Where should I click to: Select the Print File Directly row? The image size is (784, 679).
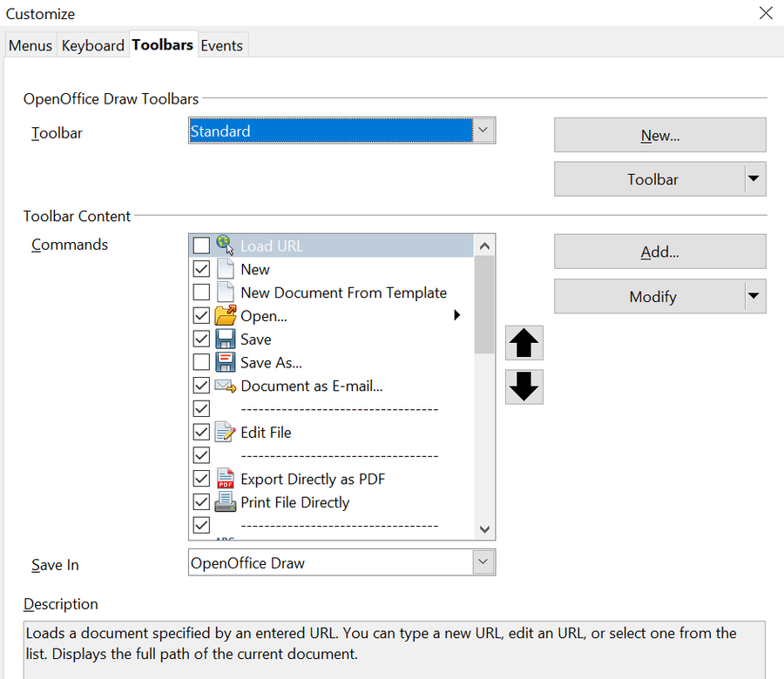(332, 501)
